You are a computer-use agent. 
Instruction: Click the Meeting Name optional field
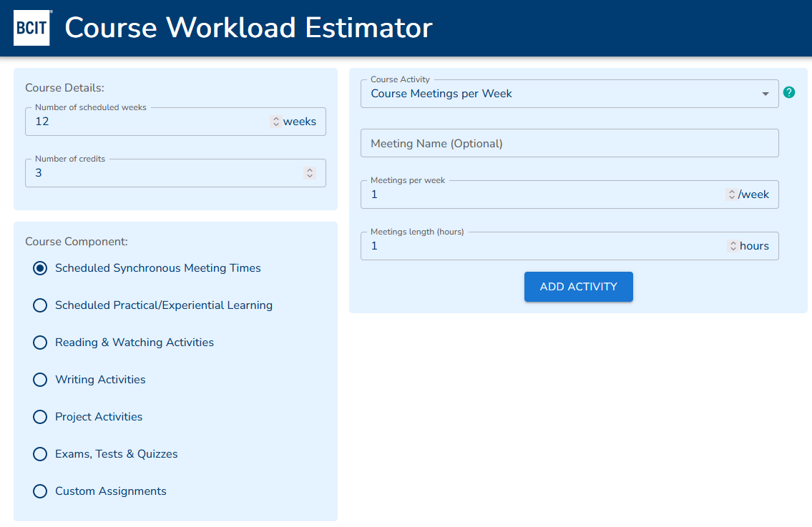click(569, 144)
